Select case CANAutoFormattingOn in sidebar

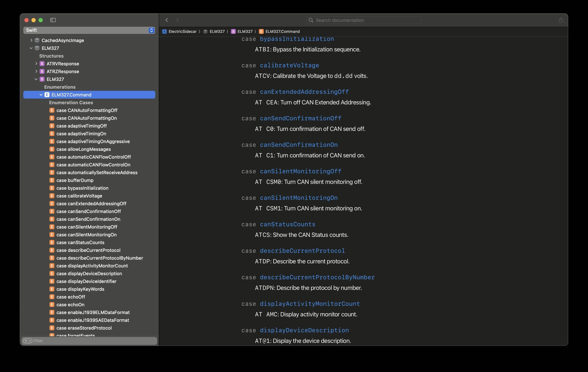pos(87,118)
